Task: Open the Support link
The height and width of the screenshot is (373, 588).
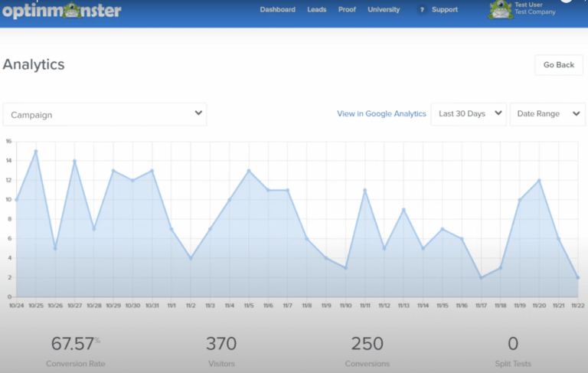Action: 445,9
